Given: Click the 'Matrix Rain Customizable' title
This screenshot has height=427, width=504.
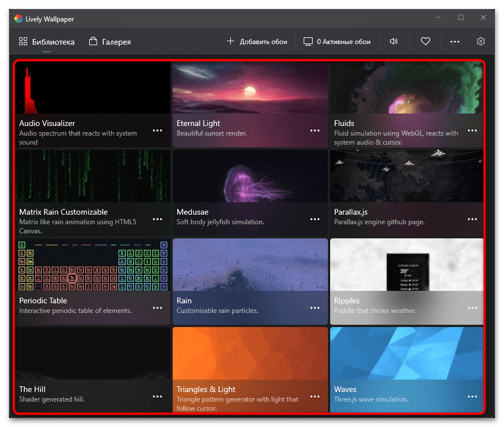Looking at the screenshot, I should tap(63, 212).
